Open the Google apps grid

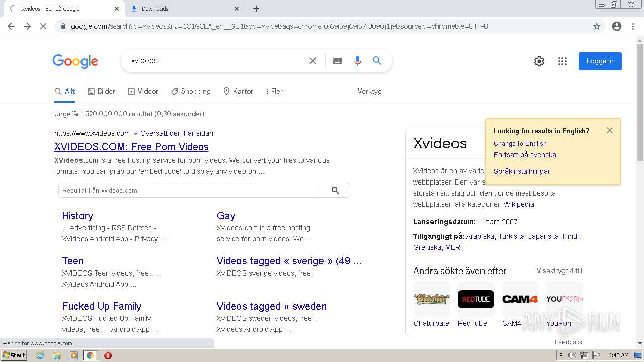[562, 61]
